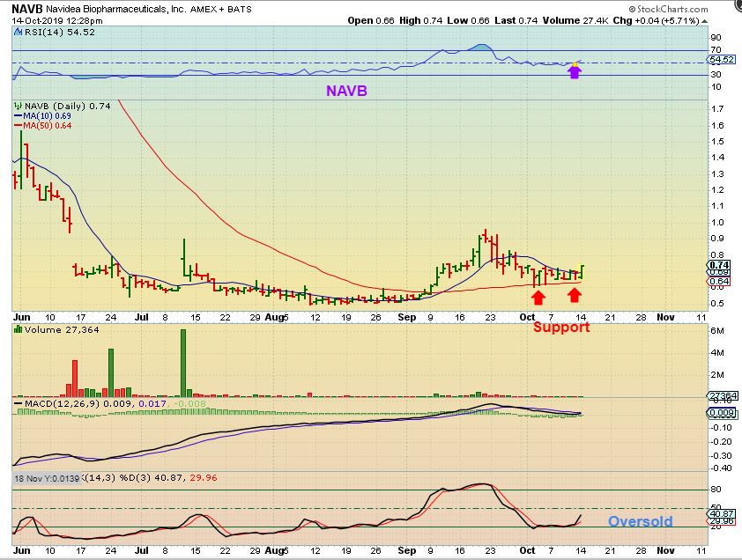Click the Sep label on the price panel date axis

407,317
